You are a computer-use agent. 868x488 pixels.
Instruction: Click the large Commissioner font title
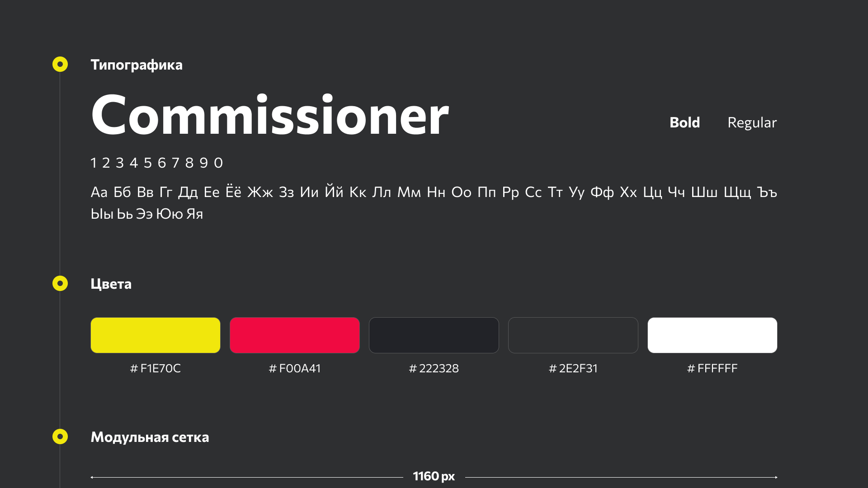[270, 115]
